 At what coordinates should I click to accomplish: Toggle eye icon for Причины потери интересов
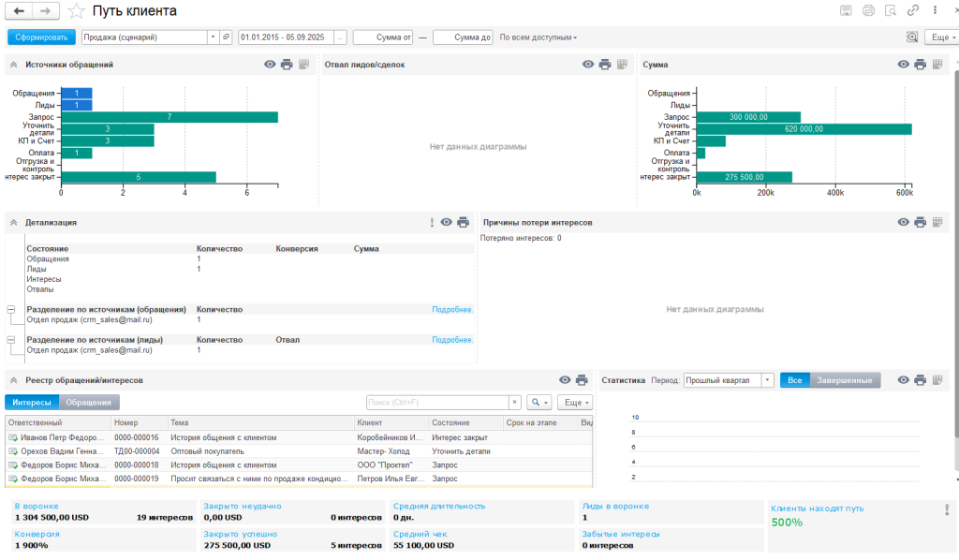coord(904,223)
